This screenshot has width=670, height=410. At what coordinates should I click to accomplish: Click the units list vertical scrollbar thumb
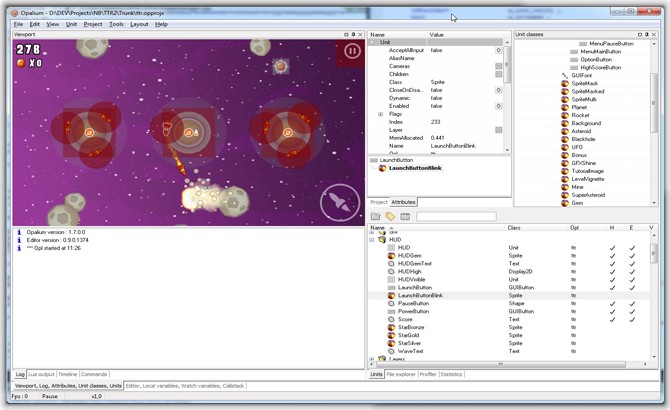653,253
